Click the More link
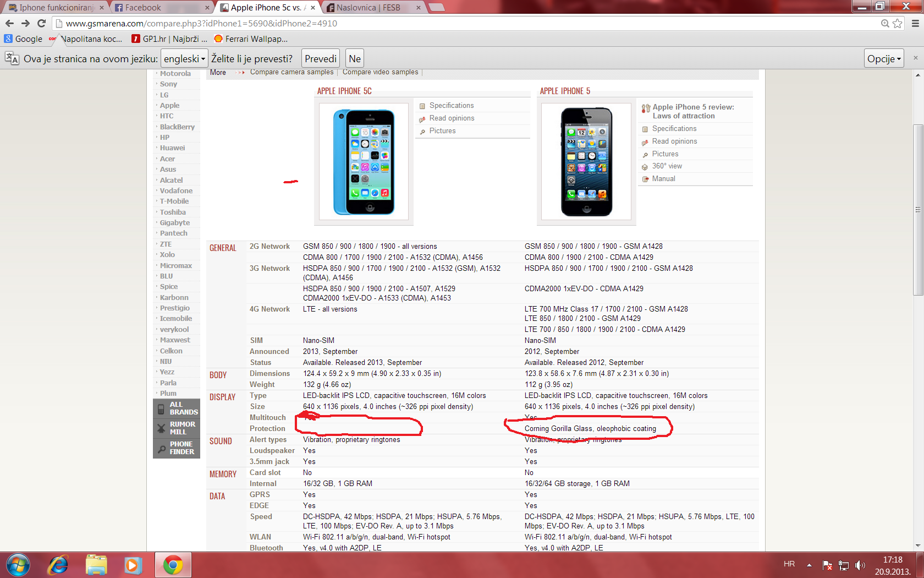Screen dimensions: 924x578 218,72
